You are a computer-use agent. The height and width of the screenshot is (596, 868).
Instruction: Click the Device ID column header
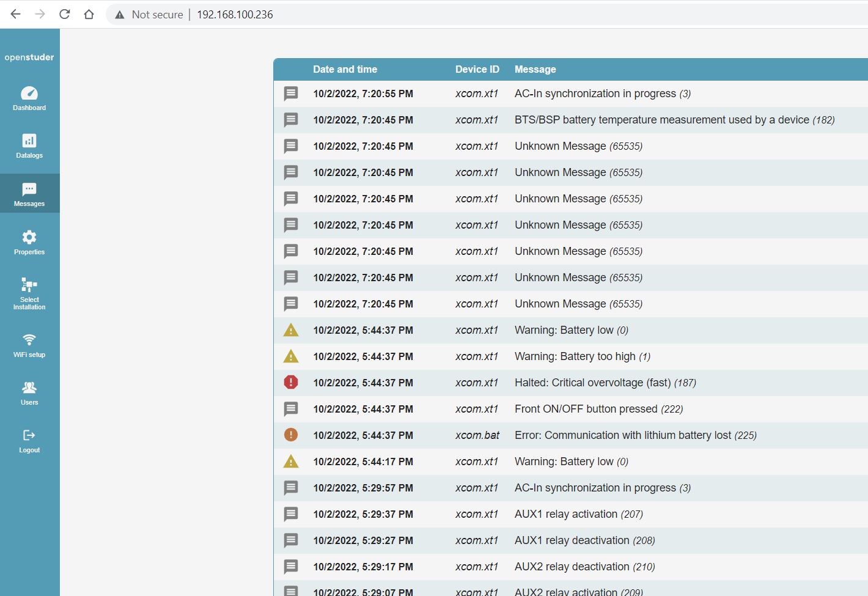(x=477, y=70)
